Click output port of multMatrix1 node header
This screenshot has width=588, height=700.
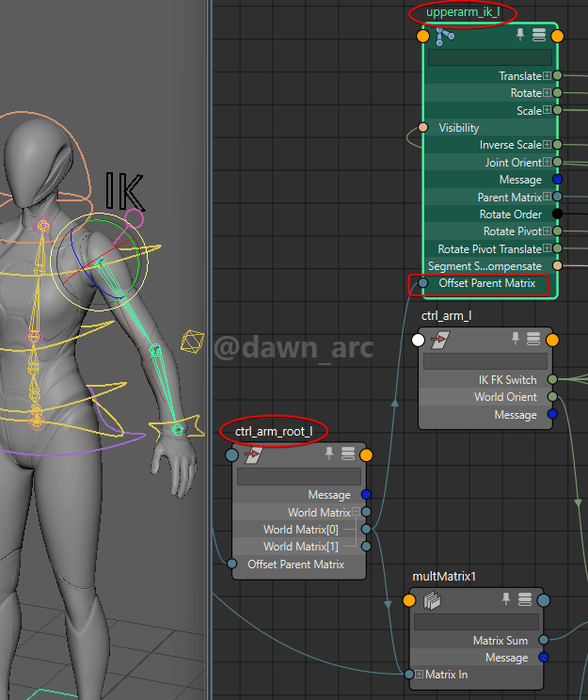point(544,601)
